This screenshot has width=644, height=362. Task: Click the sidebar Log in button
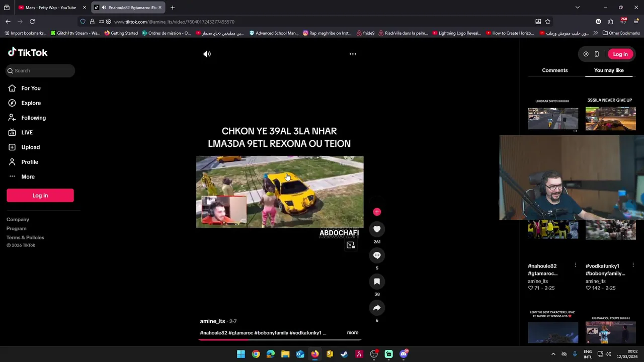(x=40, y=195)
